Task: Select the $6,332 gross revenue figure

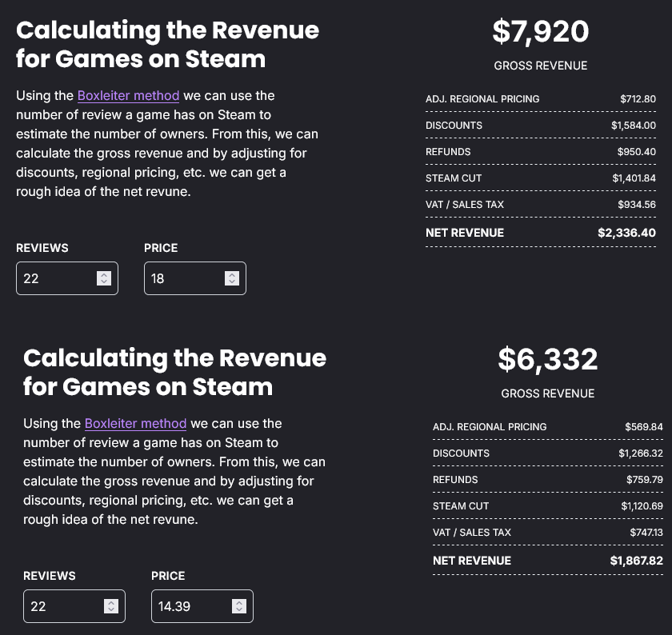Action: 548,360
